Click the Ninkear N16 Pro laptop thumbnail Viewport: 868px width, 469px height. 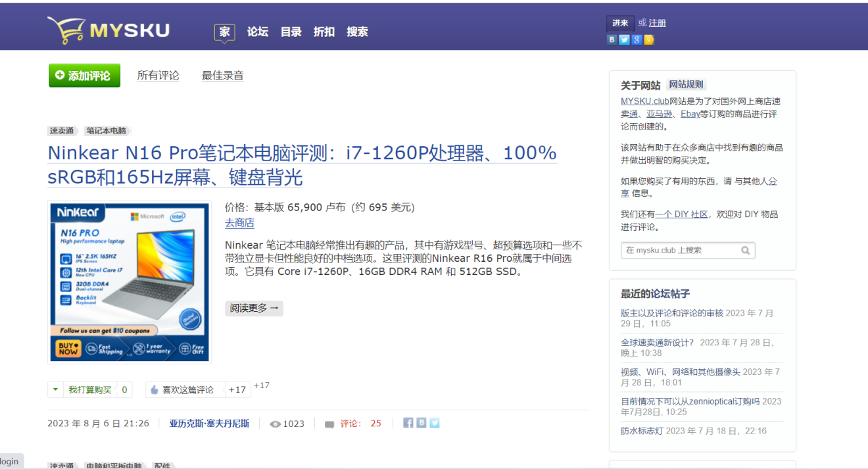129,281
